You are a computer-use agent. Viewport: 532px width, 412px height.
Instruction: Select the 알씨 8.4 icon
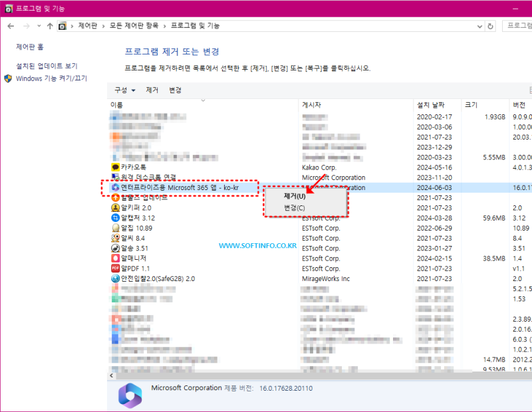116,238
